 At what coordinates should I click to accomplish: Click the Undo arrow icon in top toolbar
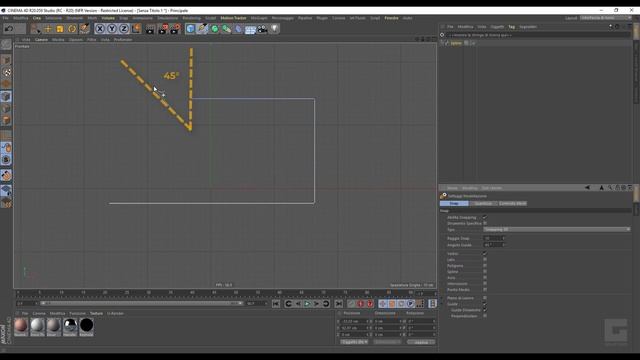9,29
